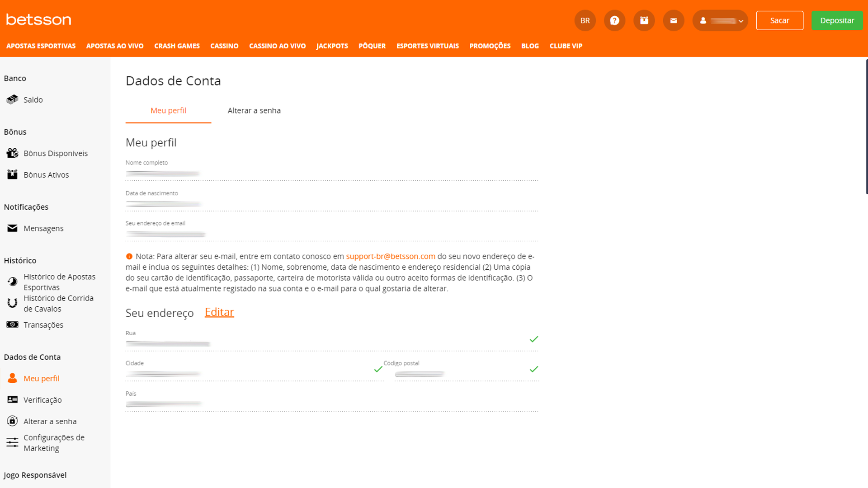Screen dimensions: 868x488
Task: Click the Saldo money icon in sidebar
Action: click(12, 99)
